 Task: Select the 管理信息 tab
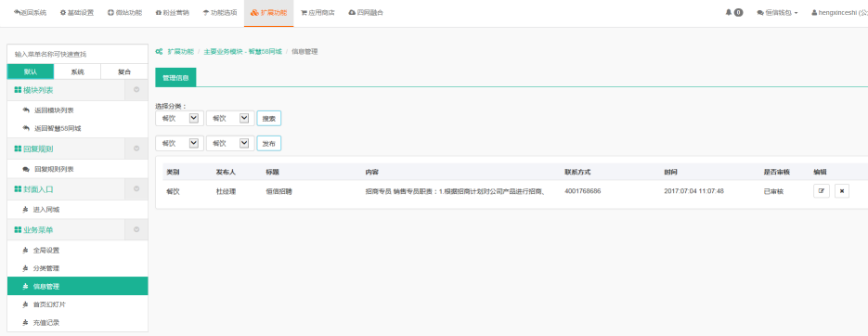tap(175, 78)
